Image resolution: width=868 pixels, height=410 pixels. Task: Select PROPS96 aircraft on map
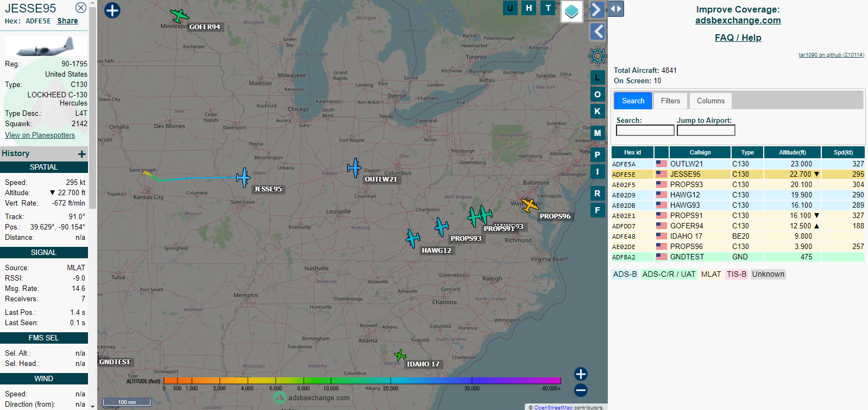tap(530, 205)
